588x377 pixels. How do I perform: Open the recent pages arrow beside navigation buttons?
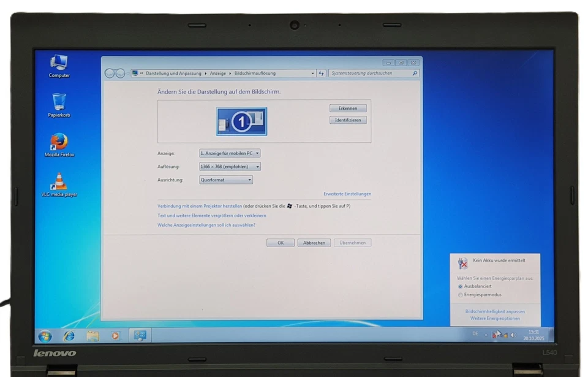pyautogui.click(x=128, y=74)
